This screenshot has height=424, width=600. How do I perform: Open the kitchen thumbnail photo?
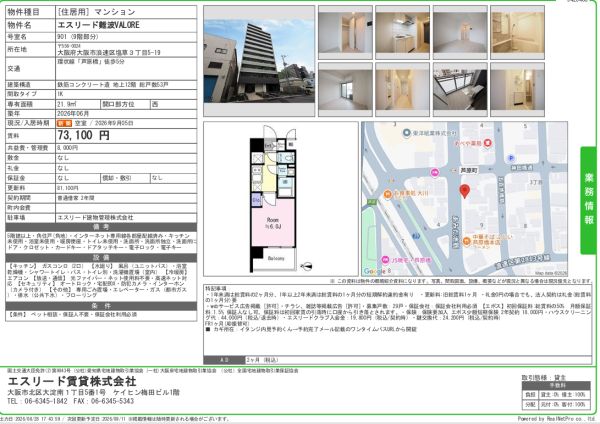[403, 33]
